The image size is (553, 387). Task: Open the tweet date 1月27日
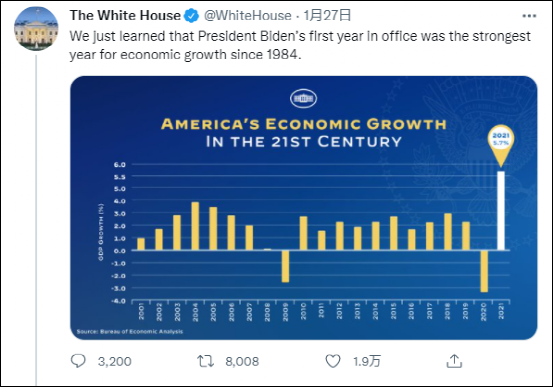(327, 16)
